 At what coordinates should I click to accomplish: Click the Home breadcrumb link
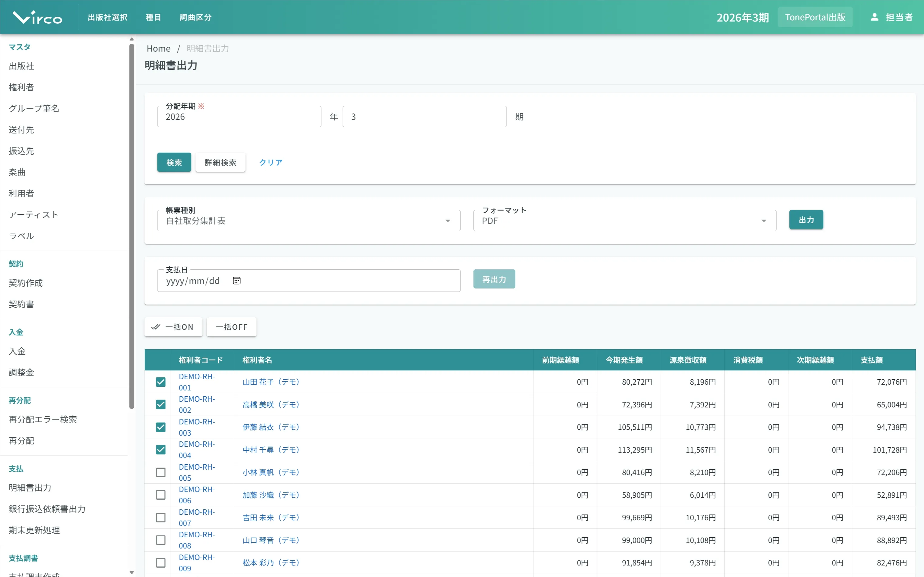158,49
